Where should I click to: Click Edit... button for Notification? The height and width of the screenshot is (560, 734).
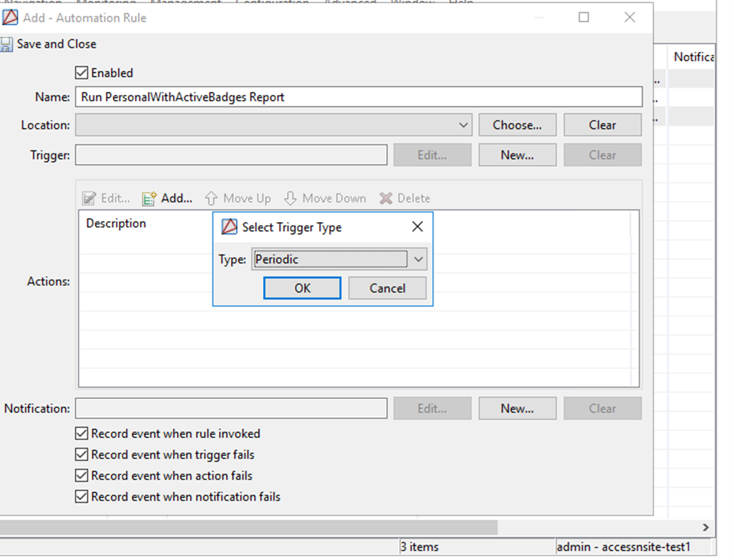click(432, 409)
